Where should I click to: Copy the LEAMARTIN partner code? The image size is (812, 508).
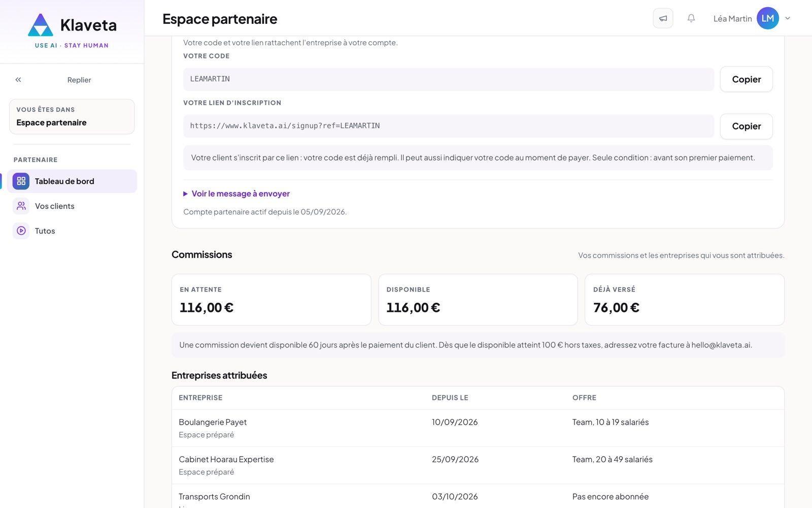(x=746, y=79)
